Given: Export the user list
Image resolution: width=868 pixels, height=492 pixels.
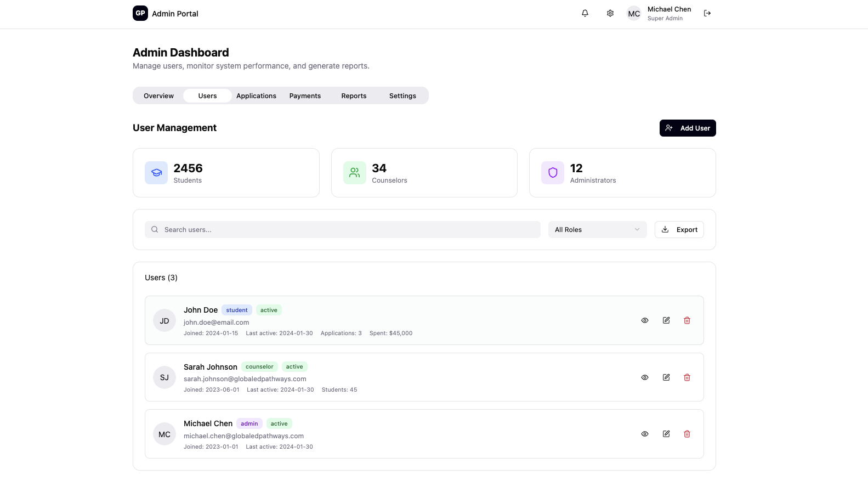Looking at the screenshot, I should point(679,230).
